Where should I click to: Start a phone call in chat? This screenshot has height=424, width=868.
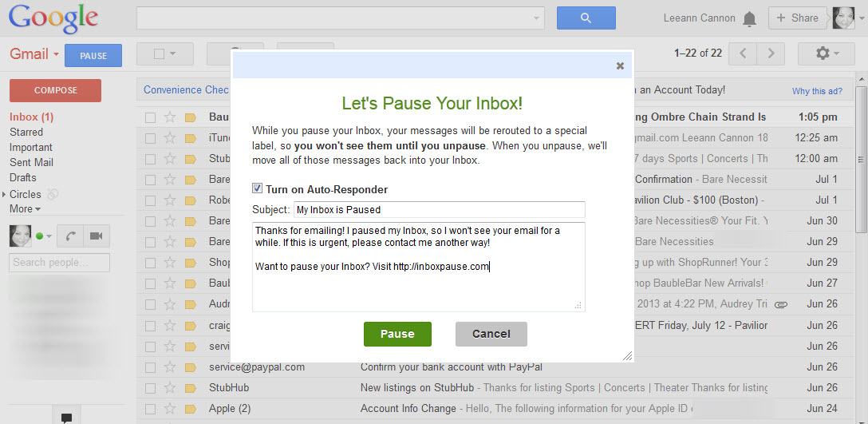70,236
